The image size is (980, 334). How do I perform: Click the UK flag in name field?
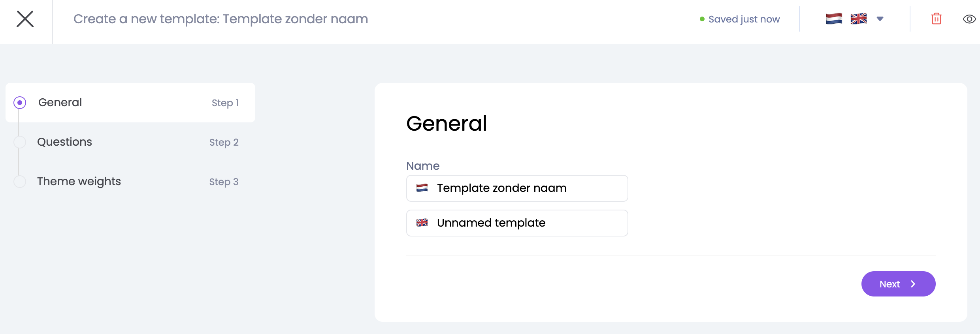click(422, 223)
